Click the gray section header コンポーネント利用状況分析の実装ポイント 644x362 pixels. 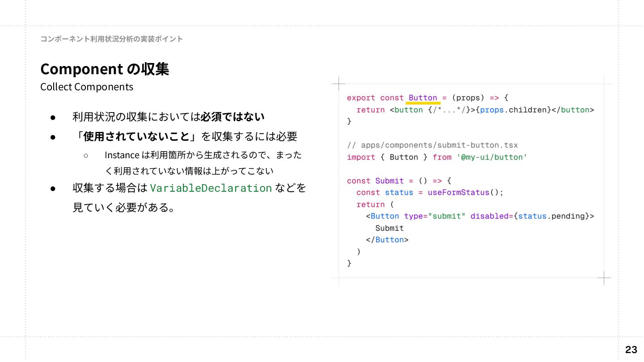[112, 39]
